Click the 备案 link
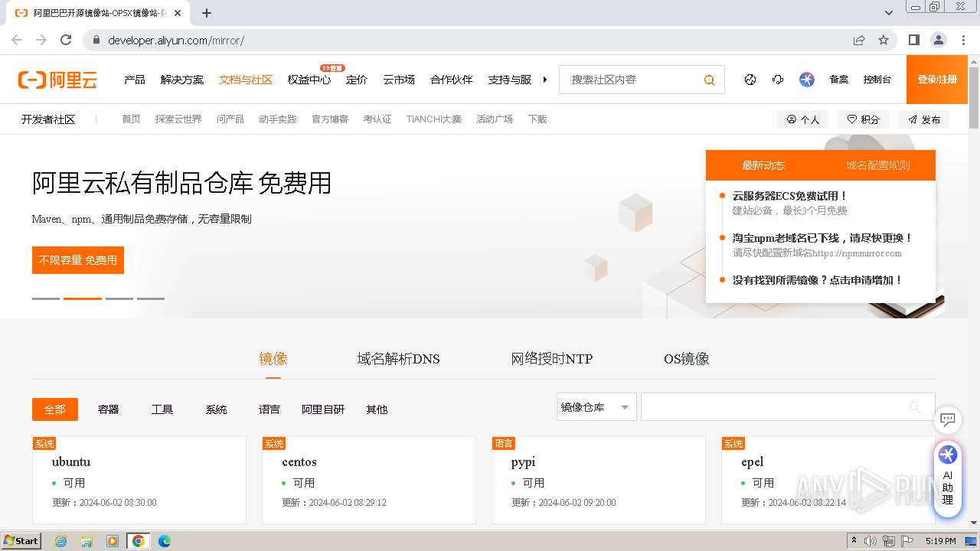Screen dimensions: 980x551 coord(839,80)
